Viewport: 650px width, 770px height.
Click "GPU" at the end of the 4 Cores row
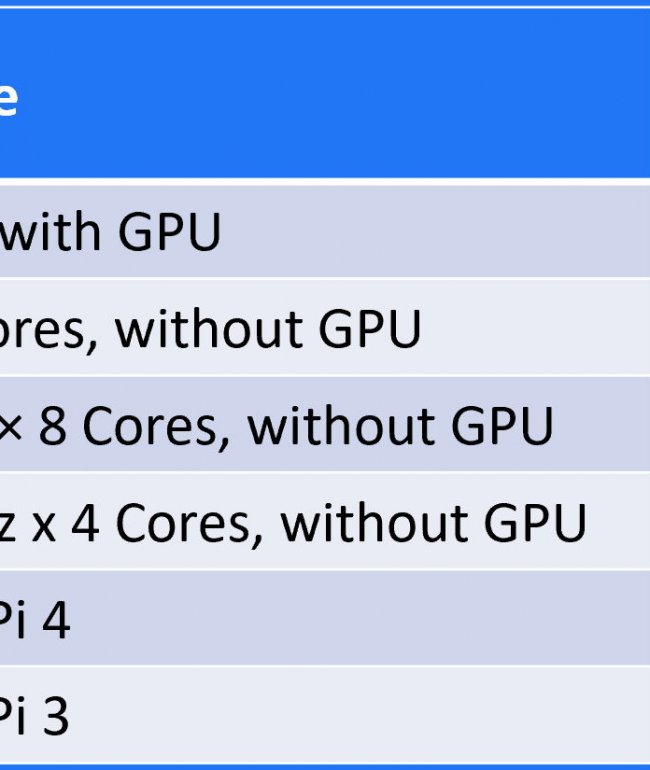coord(535,523)
